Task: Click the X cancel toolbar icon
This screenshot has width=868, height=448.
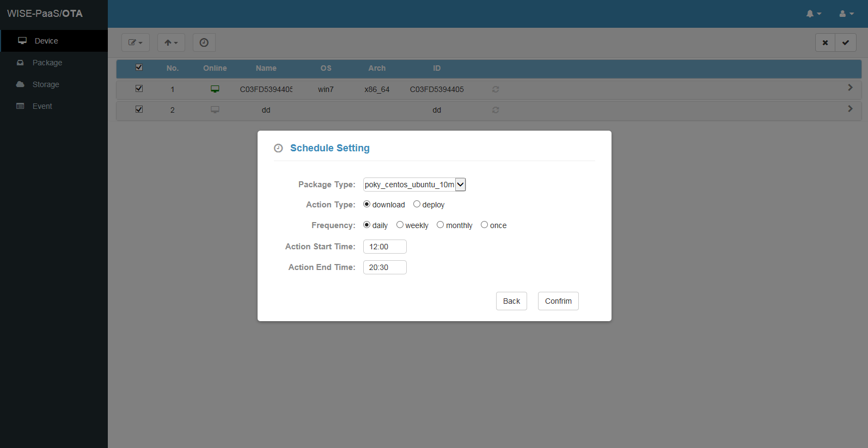Action: [825, 42]
